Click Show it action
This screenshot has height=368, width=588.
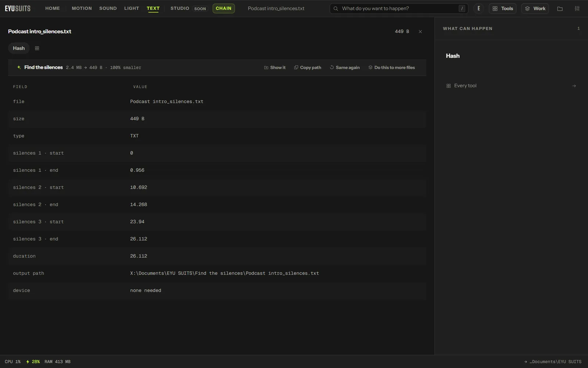(x=275, y=68)
